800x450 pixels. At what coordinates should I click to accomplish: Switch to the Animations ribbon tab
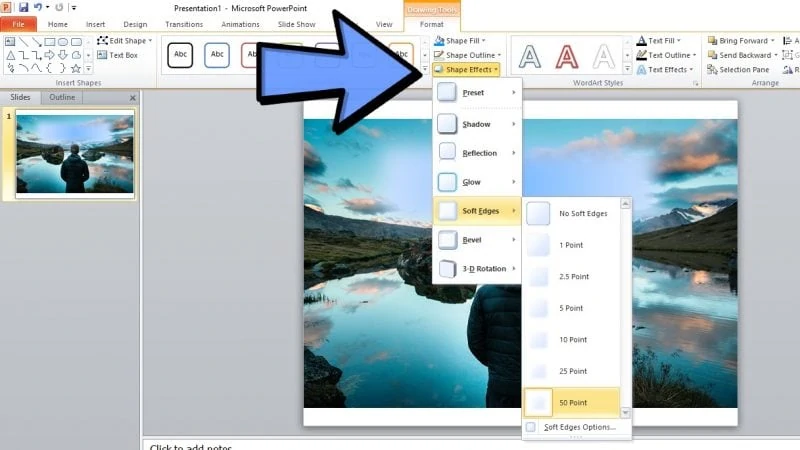tap(240, 24)
